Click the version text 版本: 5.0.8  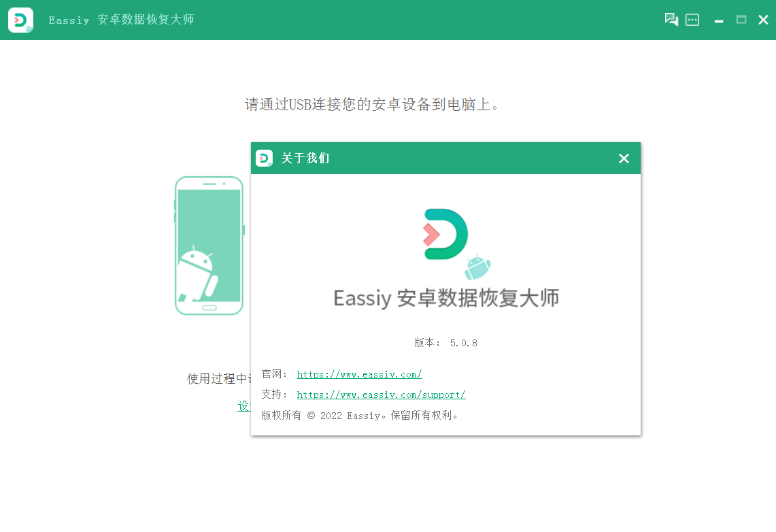(446, 343)
